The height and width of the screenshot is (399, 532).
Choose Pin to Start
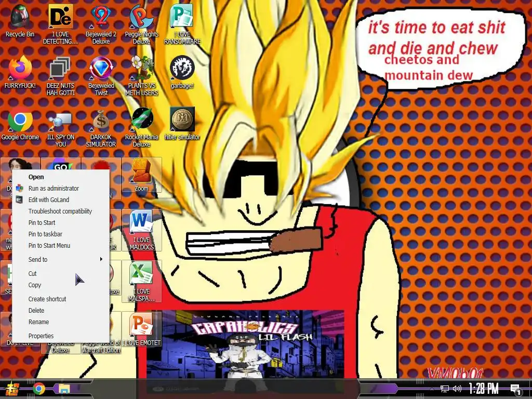(61, 222)
